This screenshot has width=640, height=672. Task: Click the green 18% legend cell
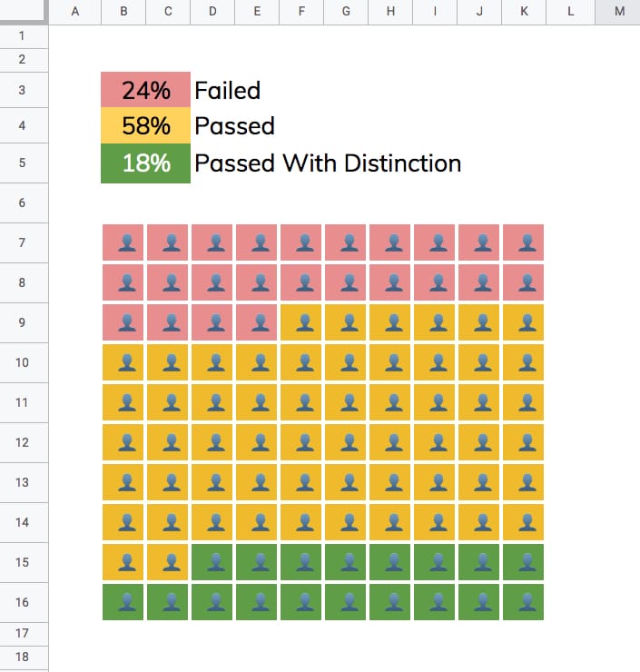click(146, 163)
